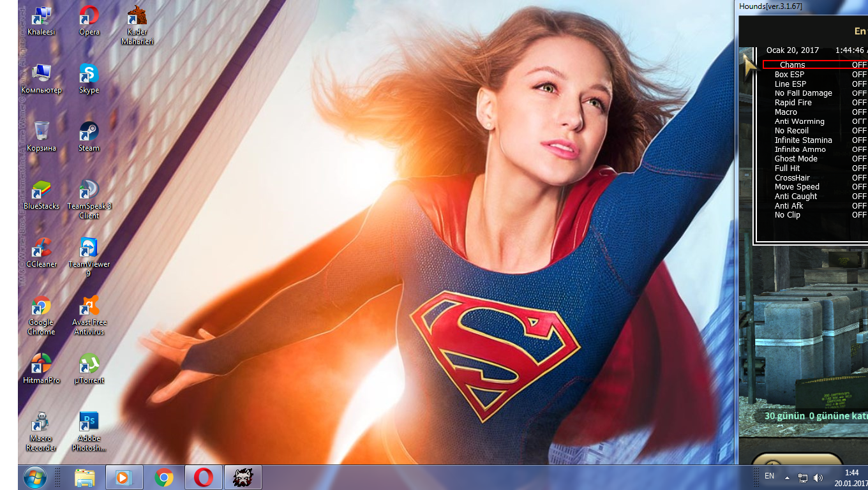868x490 pixels.
Task: Click the µTorrent desktop shortcut
Action: [89, 369]
